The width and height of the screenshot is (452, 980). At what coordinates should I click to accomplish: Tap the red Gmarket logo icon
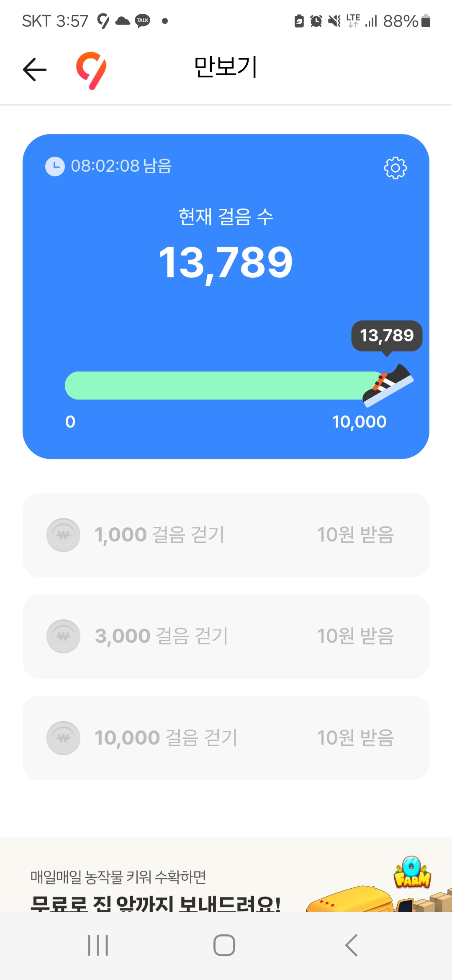coord(91,70)
